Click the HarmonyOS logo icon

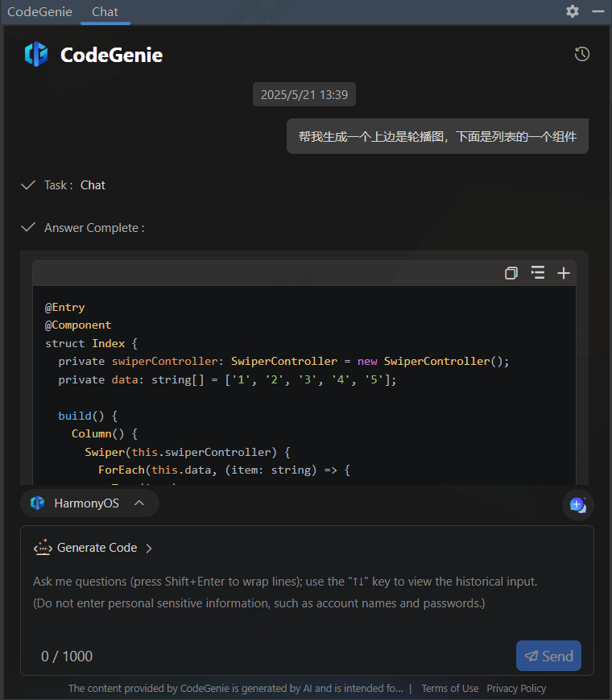click(x=38, y=503)
